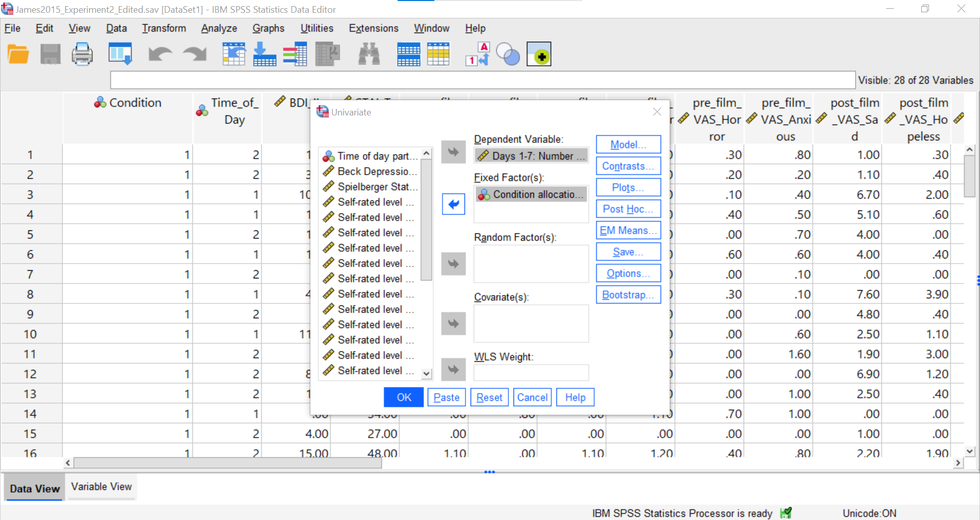Click the Open data document folder icon
The image size is (980, 520).
(x=18, y=54)
